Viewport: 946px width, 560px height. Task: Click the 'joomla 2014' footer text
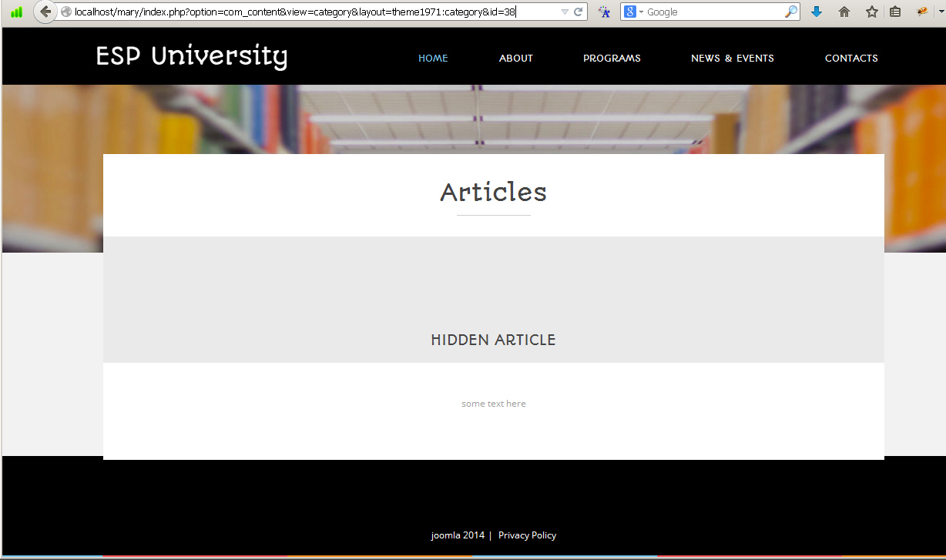click(458, 535)
